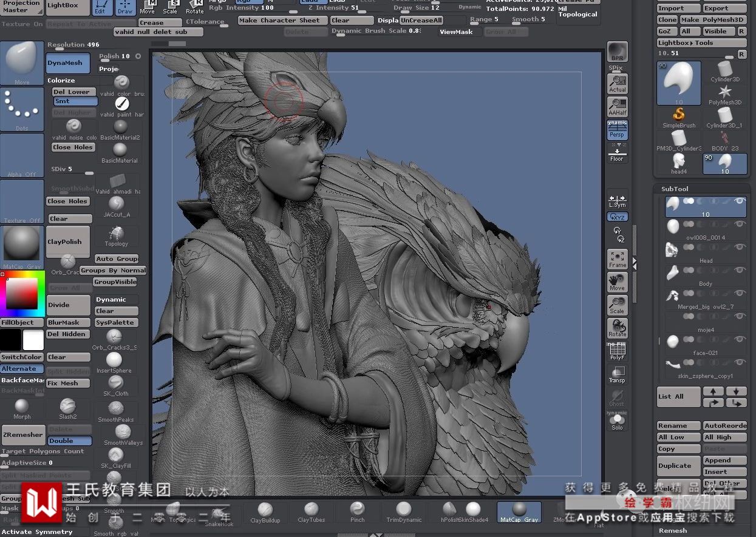Hide the owl008_0014 subtool via eye icon
The image size is (756, 537).
[x=739, y=224]
